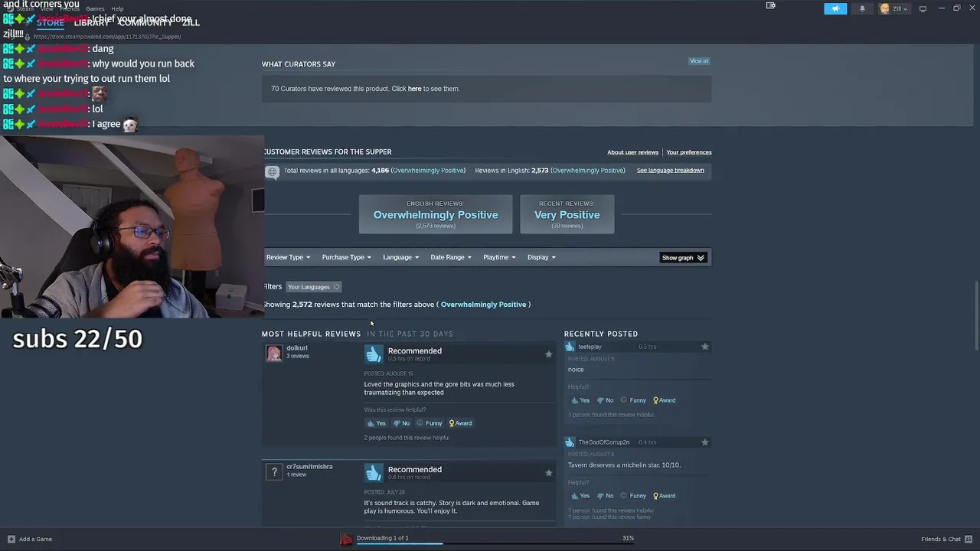Click the thumbs-up icon beside TheGodOfCorrup2n
The width and height of the screenshot is (980, 551).
coord(570,442)
